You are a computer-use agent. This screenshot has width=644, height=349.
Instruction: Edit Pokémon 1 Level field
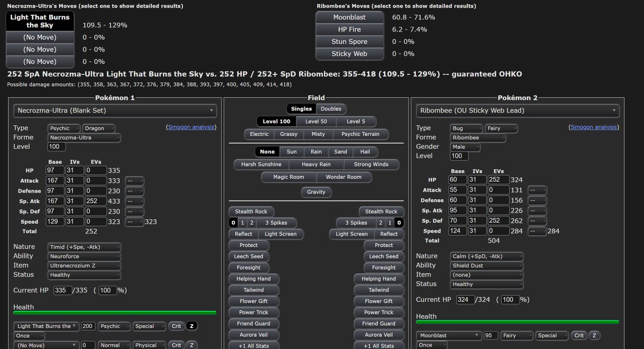pyautogui.click(x=56, y=147)
